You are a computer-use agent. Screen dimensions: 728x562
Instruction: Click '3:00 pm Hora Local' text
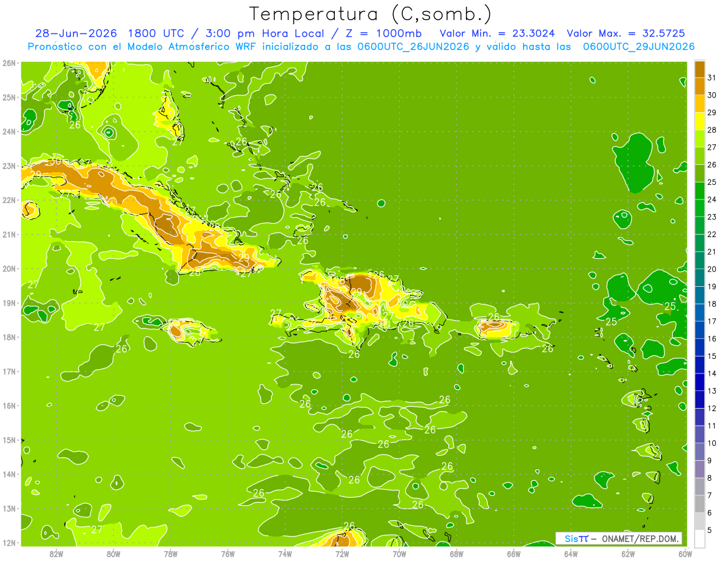coord(265,33)
